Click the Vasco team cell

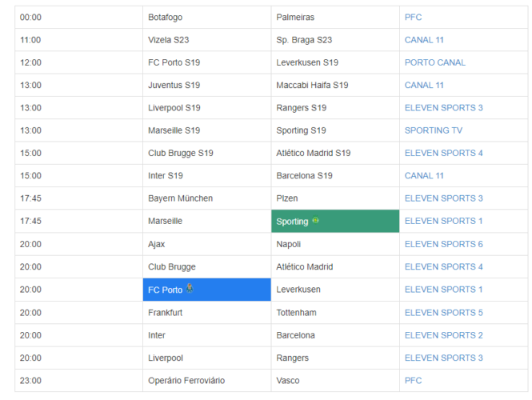335,381
